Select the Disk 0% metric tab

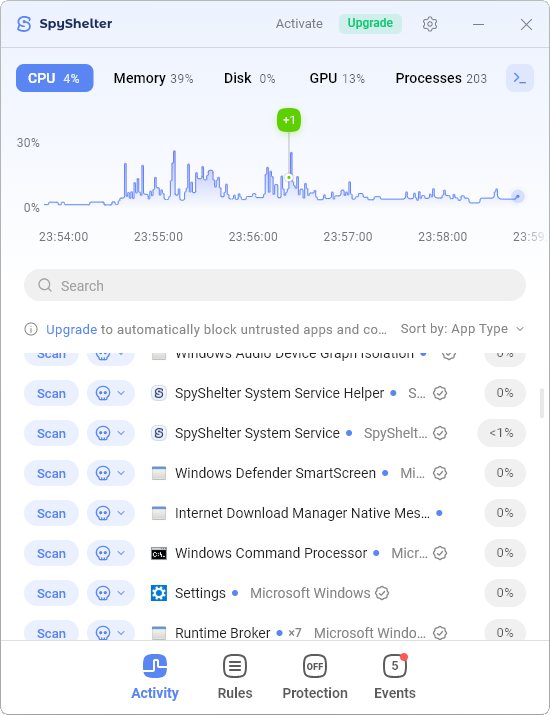click(x=249, y=78)
